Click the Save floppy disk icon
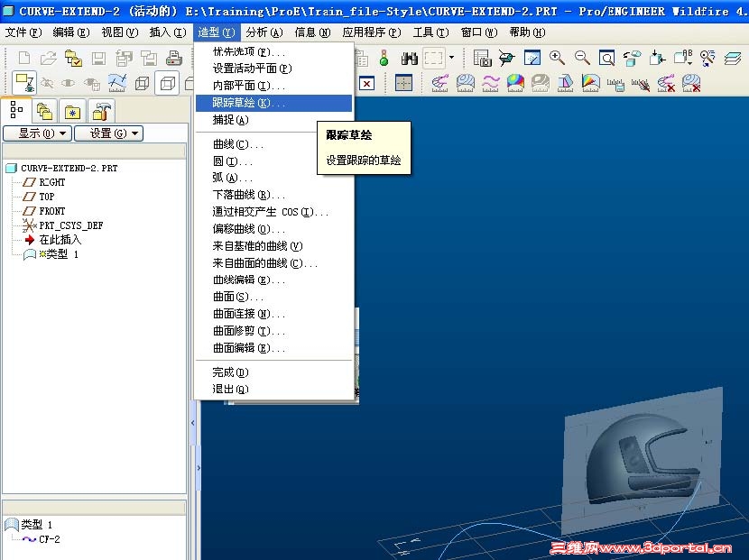The image size is (749, 560). [98, 59]
